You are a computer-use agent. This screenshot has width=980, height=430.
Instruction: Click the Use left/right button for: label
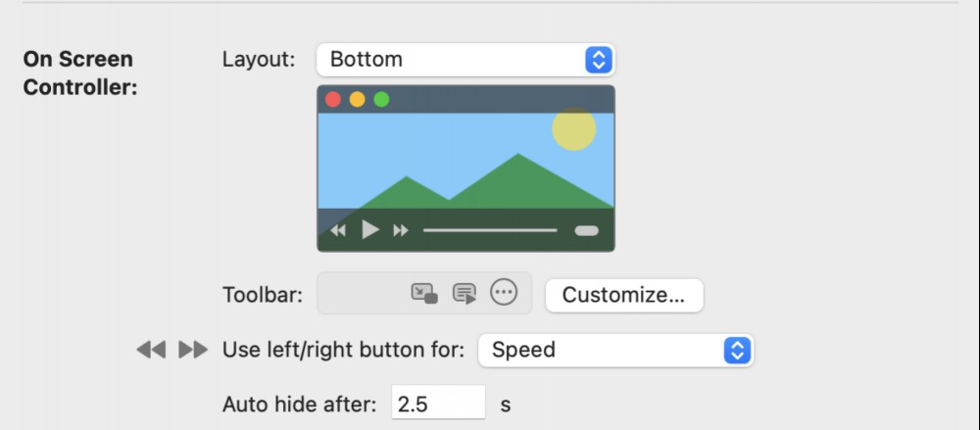point(343,350)
